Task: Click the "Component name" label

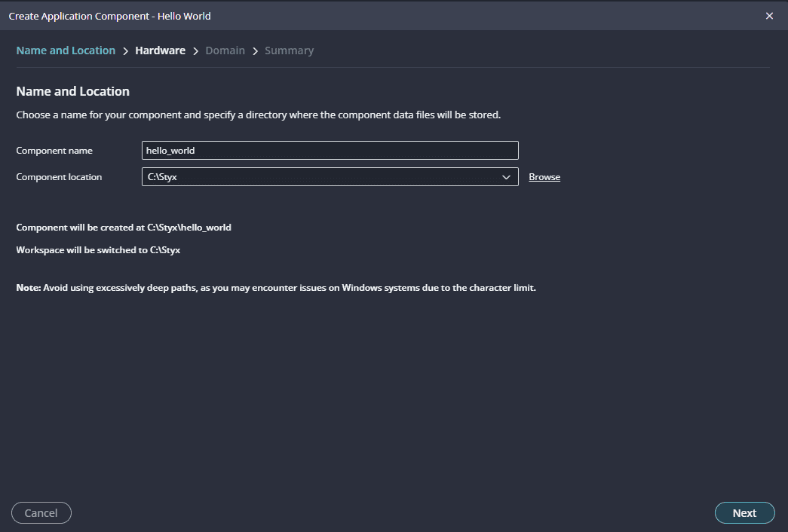Action: 54,151
